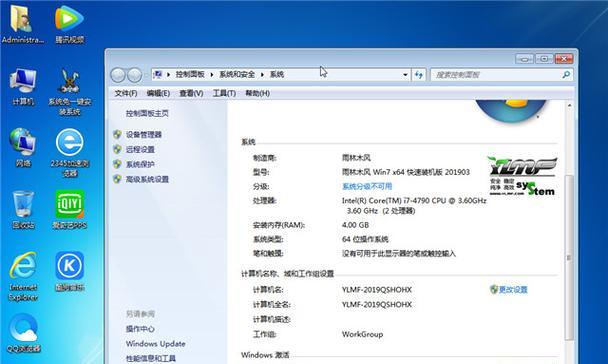Select 系统 in the breadcrumb path

point(277,74)
